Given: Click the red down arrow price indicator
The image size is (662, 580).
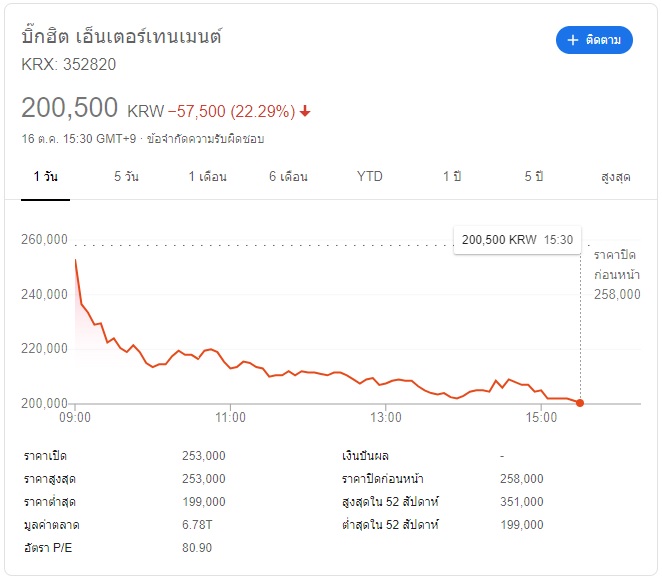Looking at the screenshot, I should click(x=305, y=111).
